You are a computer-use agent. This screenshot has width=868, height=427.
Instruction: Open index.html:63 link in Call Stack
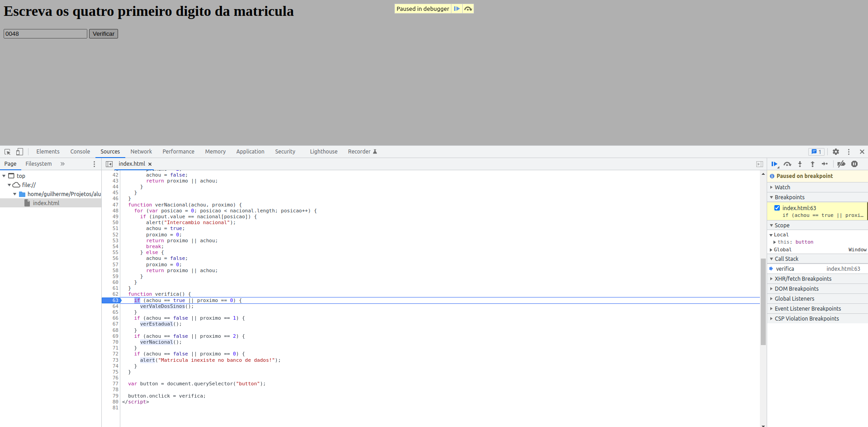[843, 269]
